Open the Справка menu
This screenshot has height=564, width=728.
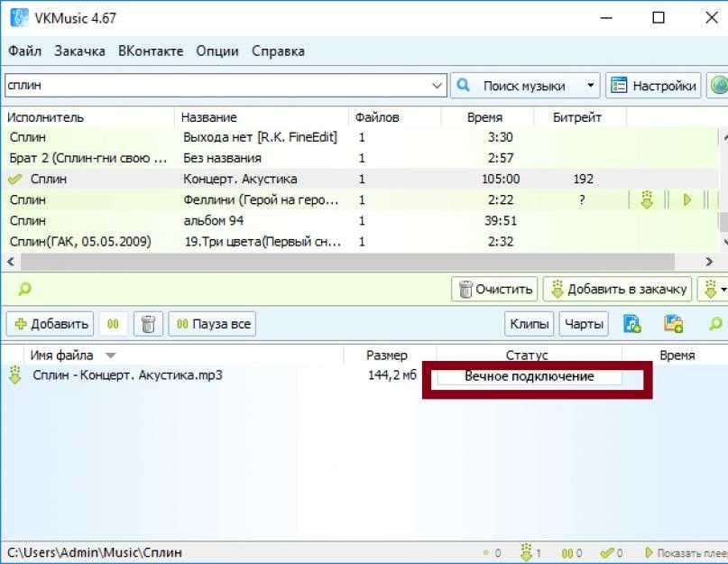[278, 51]
